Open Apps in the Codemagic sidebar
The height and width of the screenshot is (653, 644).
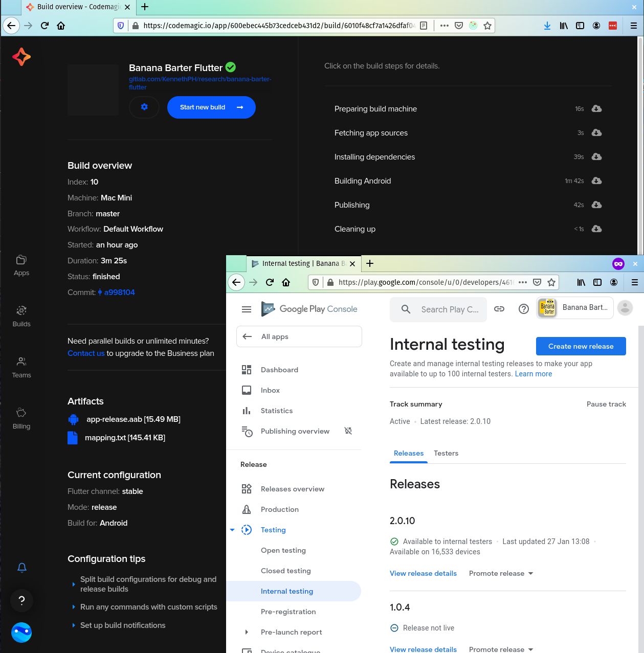pos(21,265)
